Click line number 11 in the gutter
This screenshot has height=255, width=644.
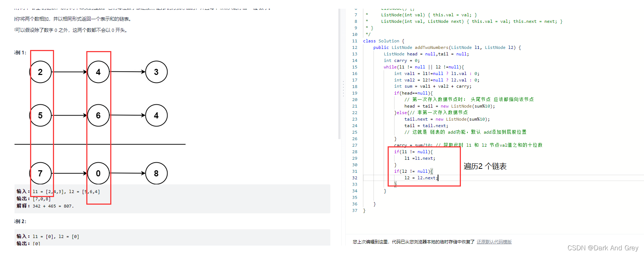(355, 41)
